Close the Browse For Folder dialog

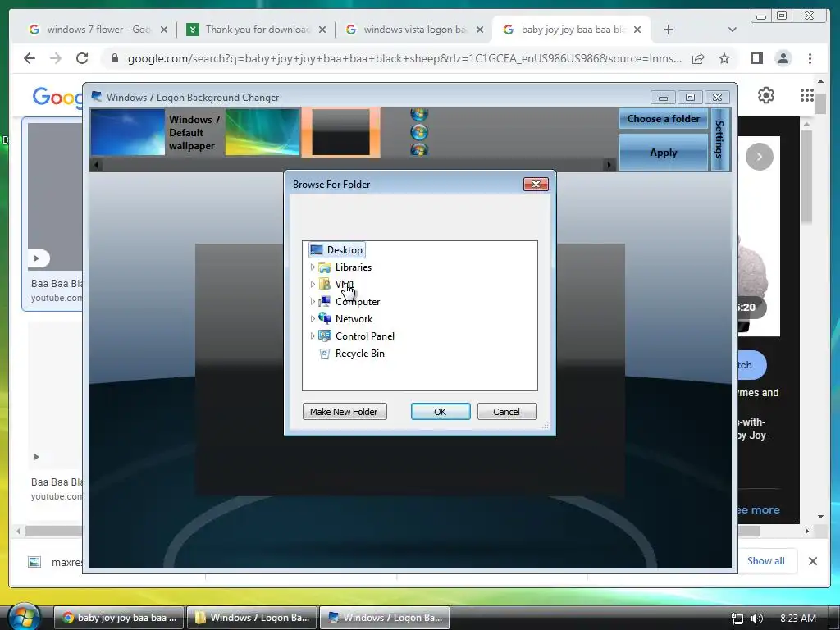coord(536,185)
